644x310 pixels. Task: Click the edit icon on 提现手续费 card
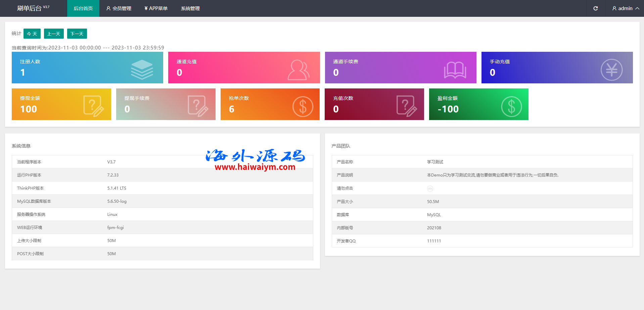coord(198,106)
